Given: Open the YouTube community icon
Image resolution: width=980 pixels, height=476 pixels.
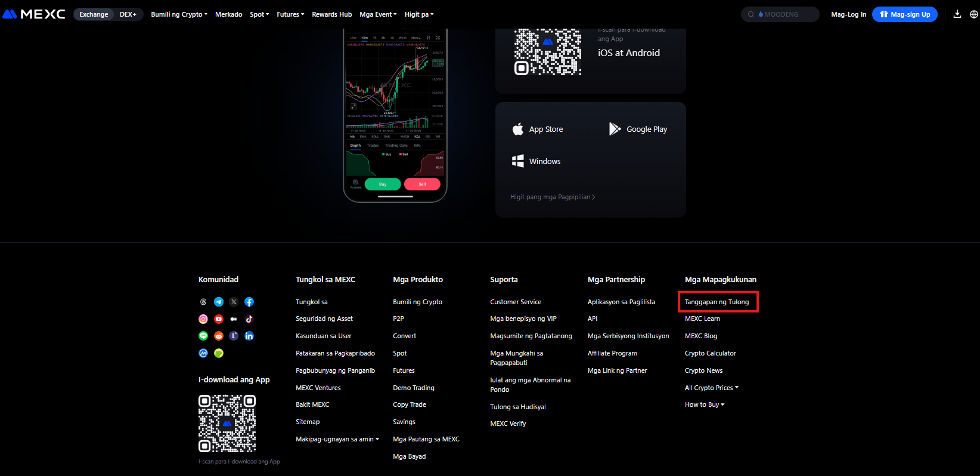Looking at the screenshot, I should tap(219, 319).
